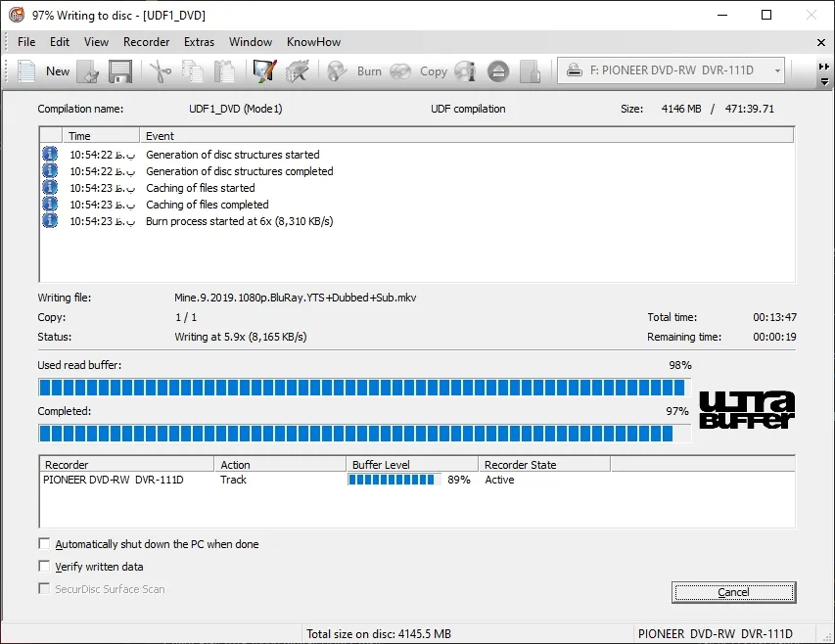Click the Disc Info icon
The width and height of the screenshot is (835, 644).
[x=465, y=71]
